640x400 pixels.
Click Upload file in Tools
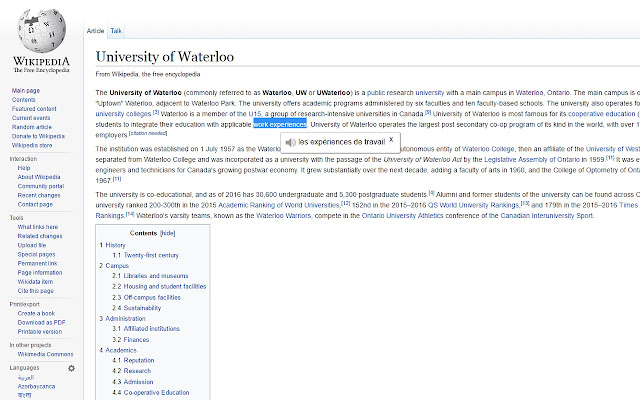31,245
